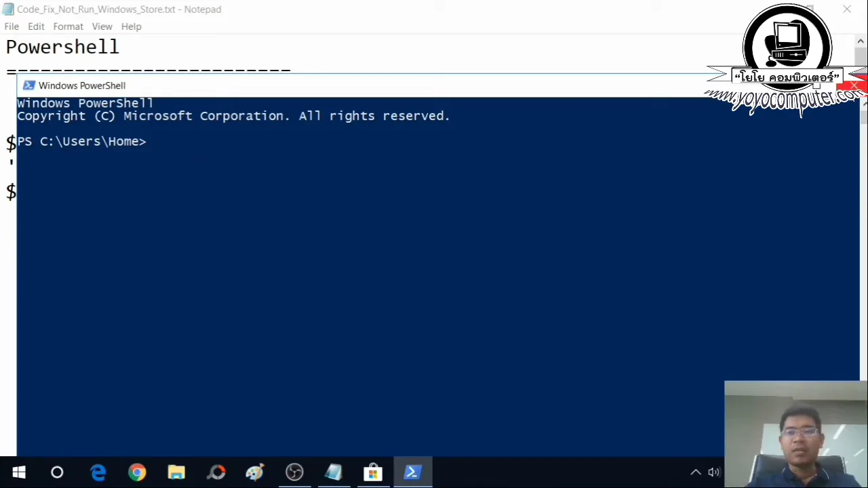Open Microsoft Edge from the taskbar
The height and width of the screenshot is (488, 868).
click(x=98, y=472)
